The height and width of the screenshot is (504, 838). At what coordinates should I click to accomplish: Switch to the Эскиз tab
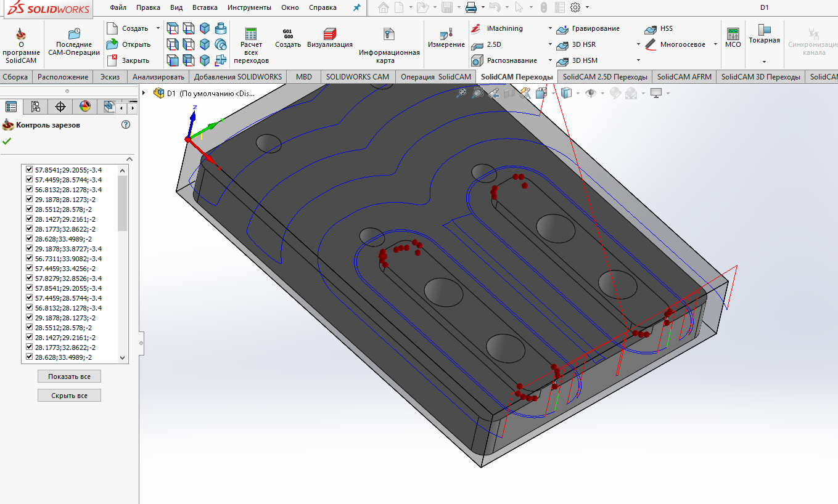click(110, 76)
